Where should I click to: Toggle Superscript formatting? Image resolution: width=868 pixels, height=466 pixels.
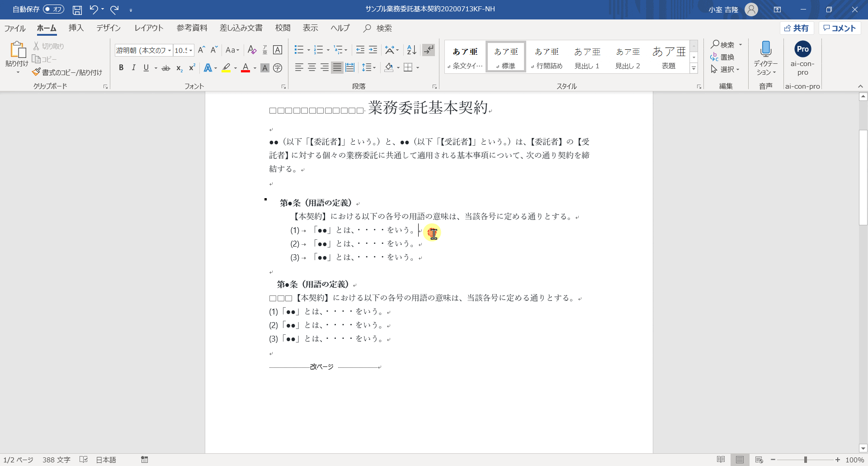tap(192, 68)
